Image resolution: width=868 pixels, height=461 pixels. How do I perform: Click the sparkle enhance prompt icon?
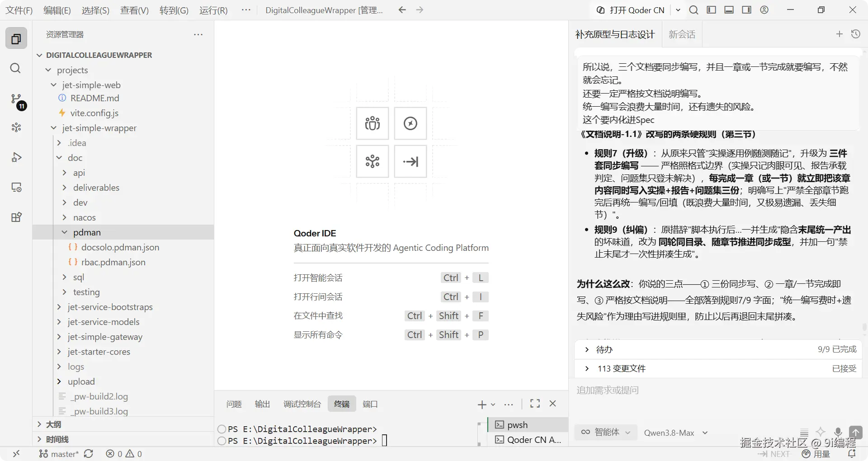[821, 432]
